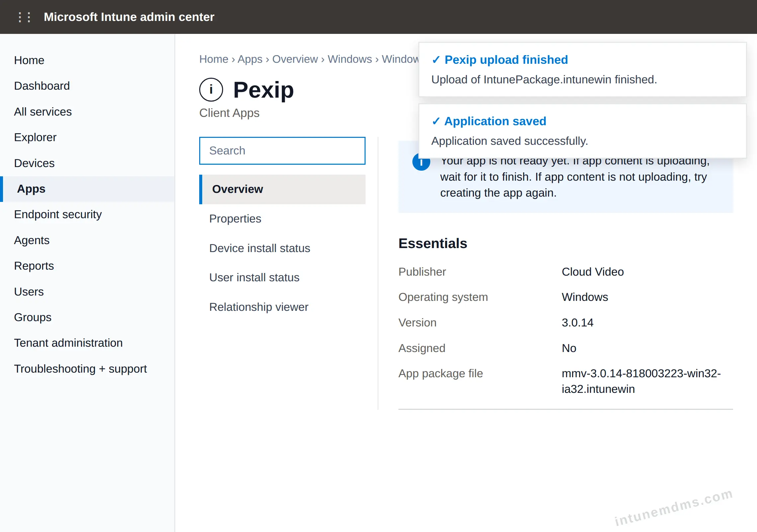757x532 pixels.
Task: Open Tenant administration
Action: (68, 343)
